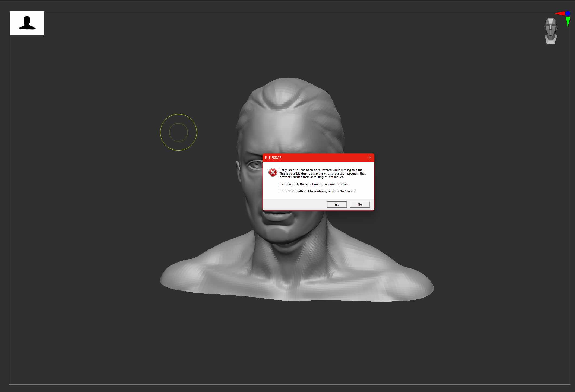
Task: Click the green Y axis cone
Action: [x=568, y=22]
